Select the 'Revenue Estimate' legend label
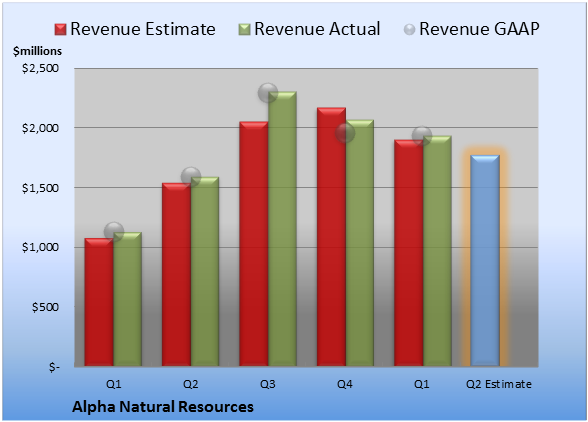Screen dimensions: 588x422 143,29
